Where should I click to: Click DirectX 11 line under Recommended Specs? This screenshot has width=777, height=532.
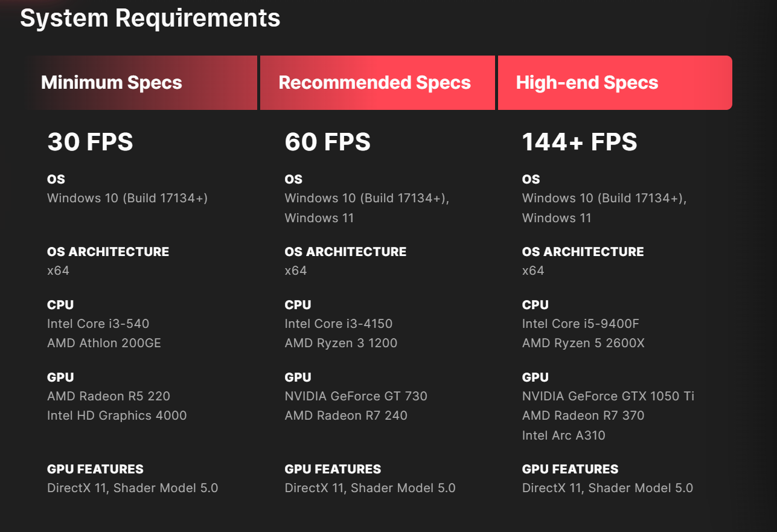click(370, 488)
